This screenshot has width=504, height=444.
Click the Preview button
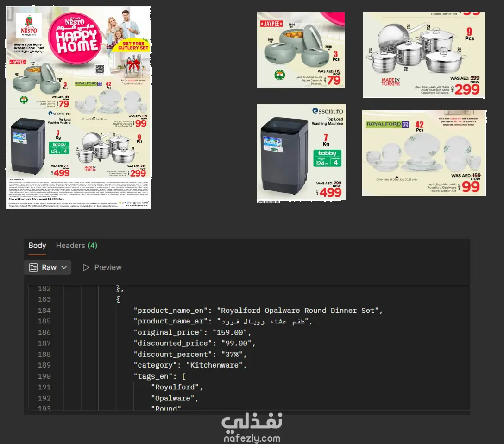pyautogui.click(x=102, y=267)
